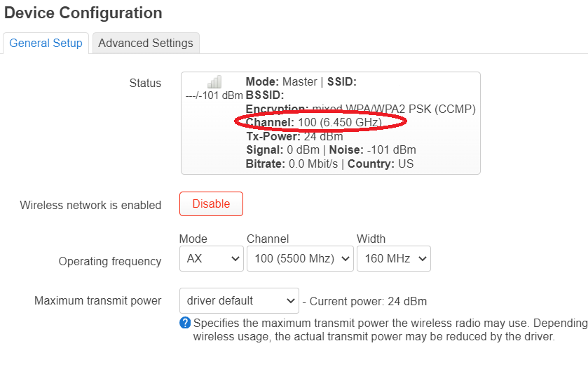This screenshot has height=367, width=588.
Task: Click the Operating frequency label
Action: tap(110, 261)
